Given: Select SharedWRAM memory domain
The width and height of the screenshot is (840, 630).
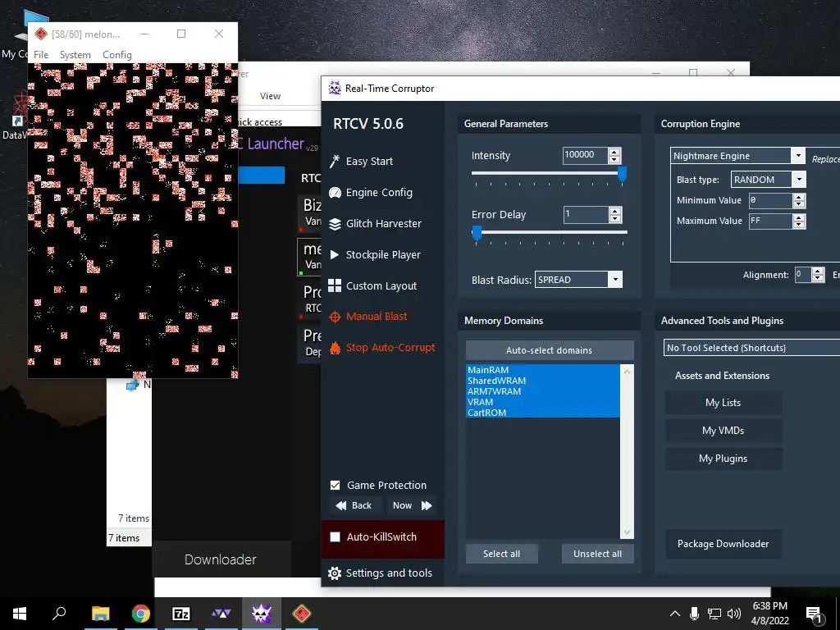Looking at the screenshot, I should tap(543, 381).
